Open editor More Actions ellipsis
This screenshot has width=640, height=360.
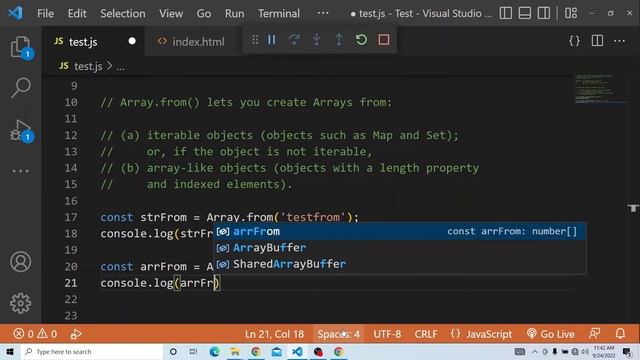[619, 41]
